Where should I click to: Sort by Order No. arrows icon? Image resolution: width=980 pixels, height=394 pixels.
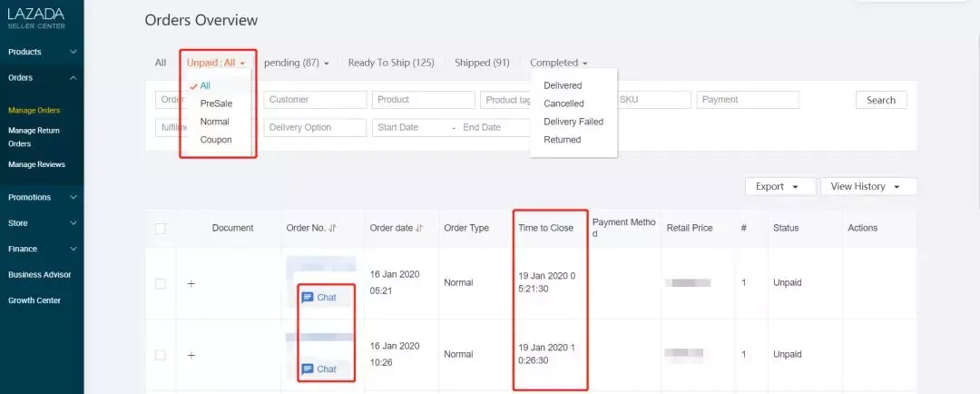[x=333, y=228]
